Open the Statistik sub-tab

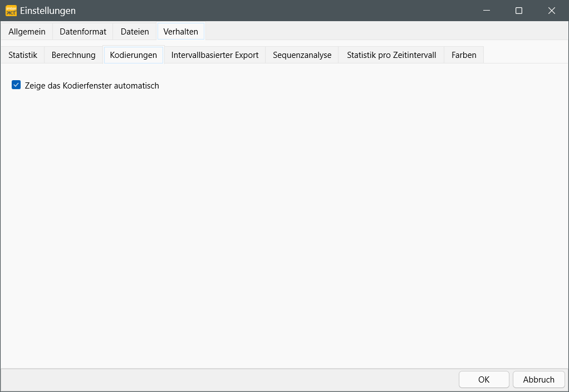22,55
